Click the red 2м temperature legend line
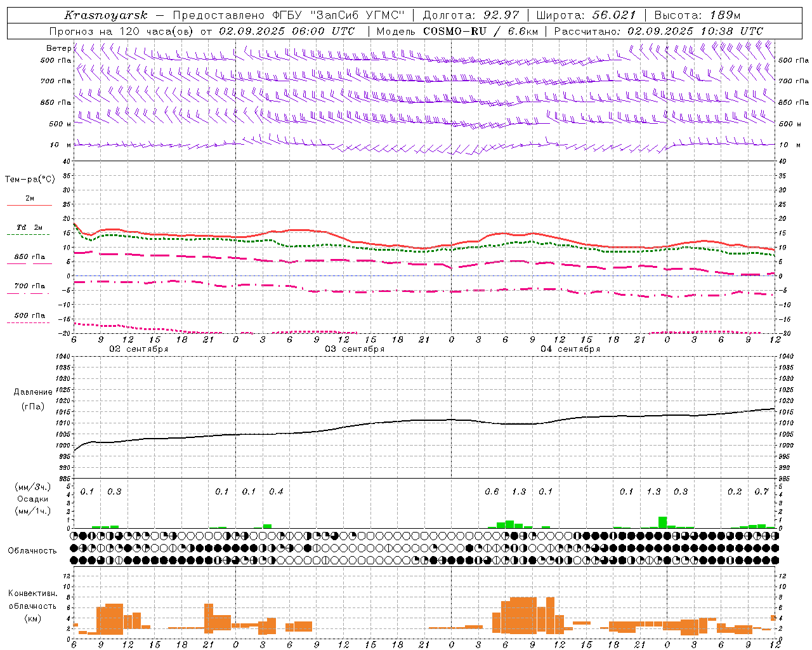Image resolution: width=812 pixels, height=650 pixels. tap(29, 205)
